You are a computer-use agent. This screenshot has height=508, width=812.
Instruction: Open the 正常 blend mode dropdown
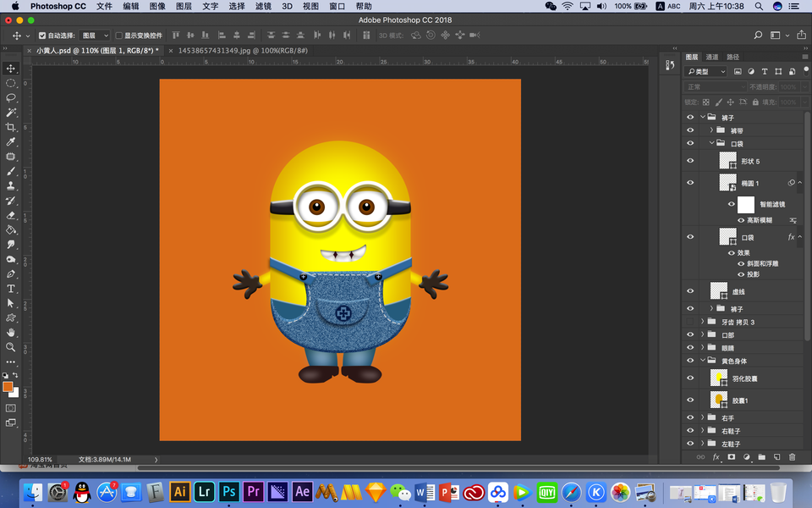[x=715, y=87]
